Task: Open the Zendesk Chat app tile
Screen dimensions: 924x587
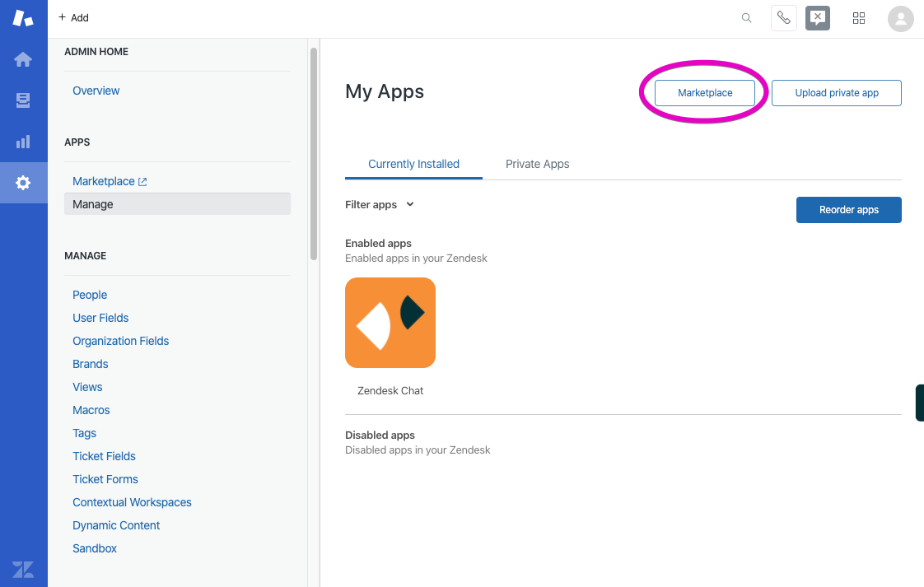Action: click(390, 323)
